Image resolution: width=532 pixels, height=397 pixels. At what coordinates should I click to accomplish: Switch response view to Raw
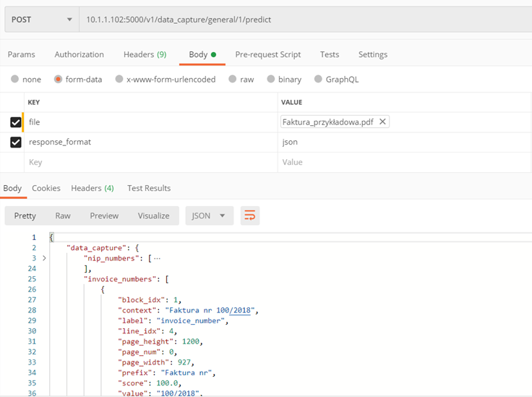point(63,215)
